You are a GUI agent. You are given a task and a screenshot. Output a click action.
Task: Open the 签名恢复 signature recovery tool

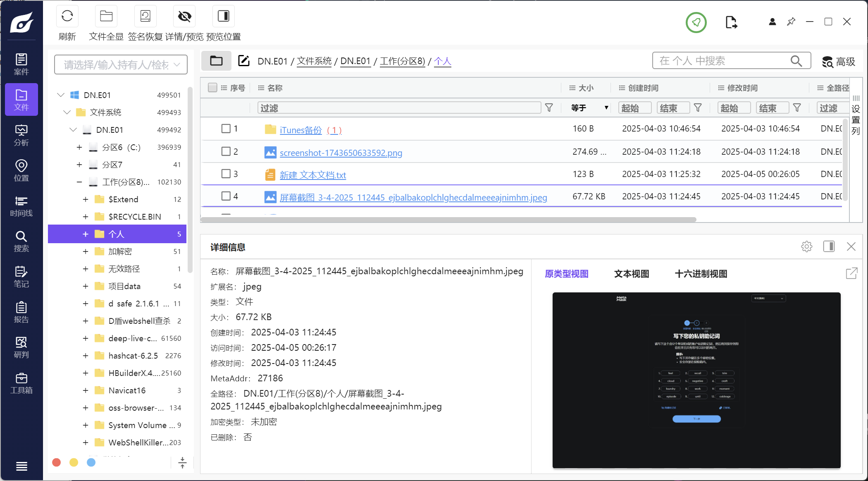(x=145, y=17)
